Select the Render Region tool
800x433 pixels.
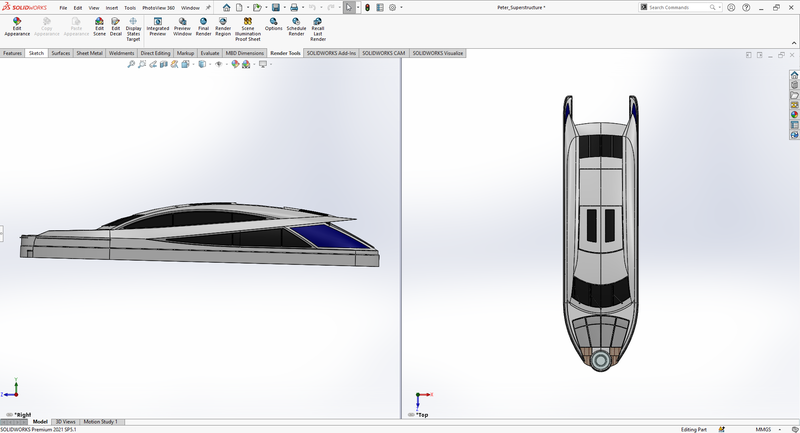pos(223,27)
